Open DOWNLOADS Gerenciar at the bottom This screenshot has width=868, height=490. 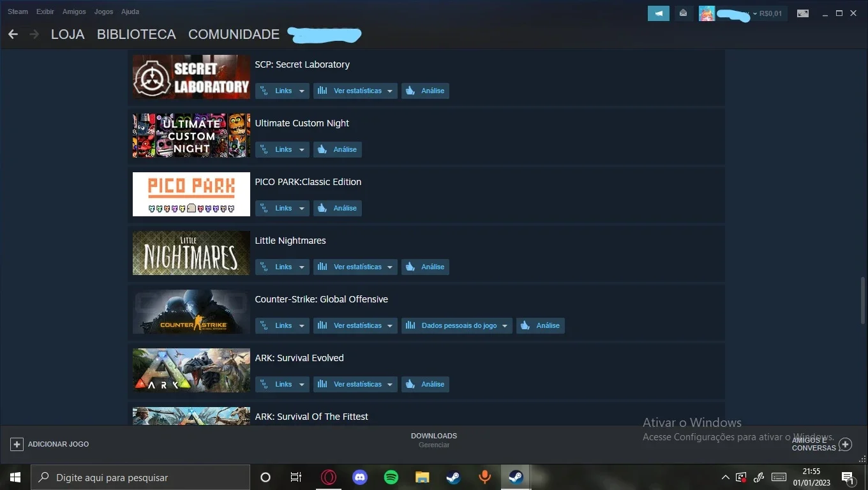(x=434, y=440)
